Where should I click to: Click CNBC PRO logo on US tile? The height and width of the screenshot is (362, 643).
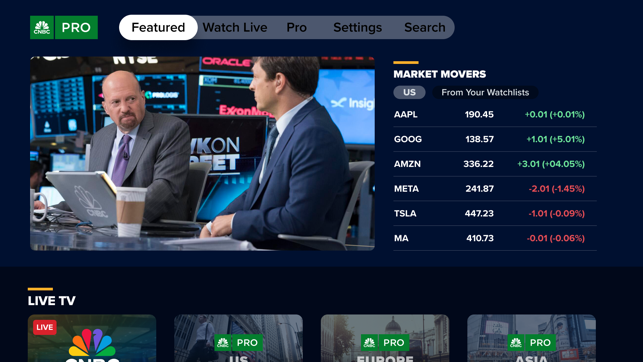[x=238, y=342]
